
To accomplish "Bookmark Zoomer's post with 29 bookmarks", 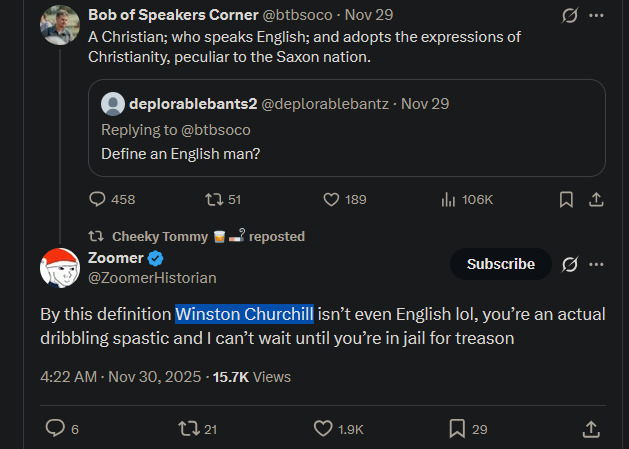I will tap(456, 428).
